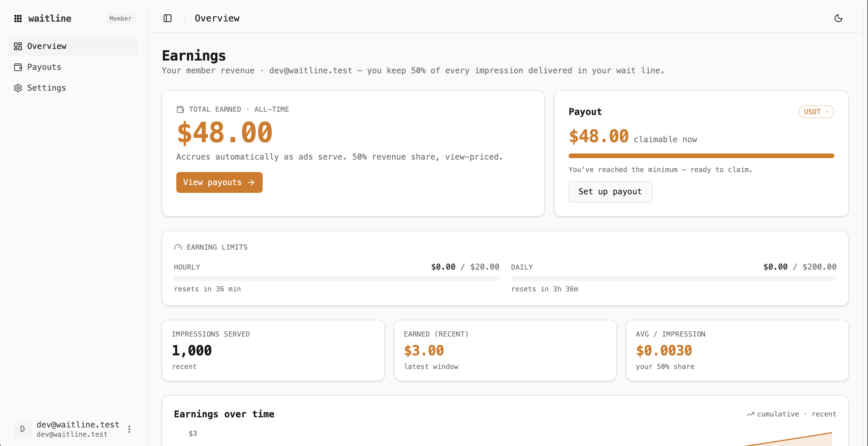Screen dimensions: 868x446
Task: Click the View payouts button
Action: 219,182
